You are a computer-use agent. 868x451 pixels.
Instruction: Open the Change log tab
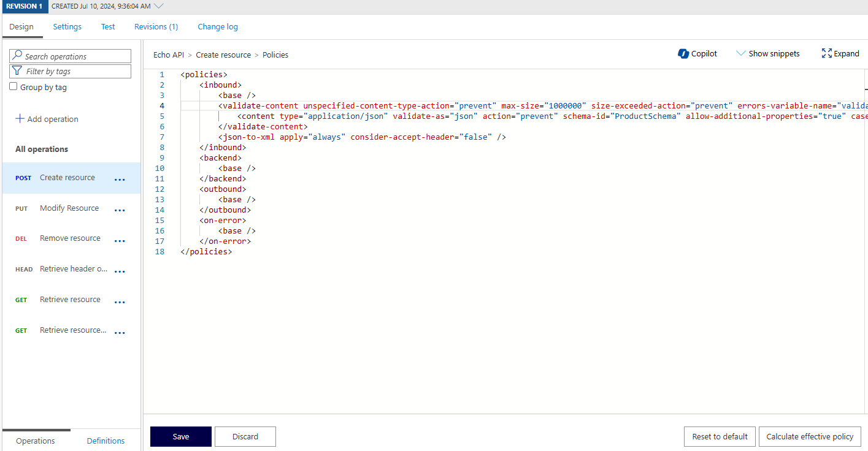pyautogui.click(x=218, y=27)
